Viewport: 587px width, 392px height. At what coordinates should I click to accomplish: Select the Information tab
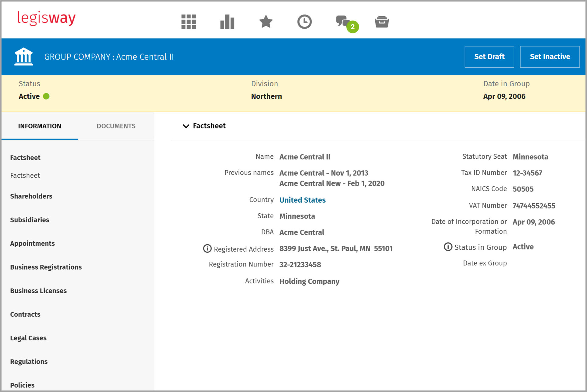click(x=40, y=126)
